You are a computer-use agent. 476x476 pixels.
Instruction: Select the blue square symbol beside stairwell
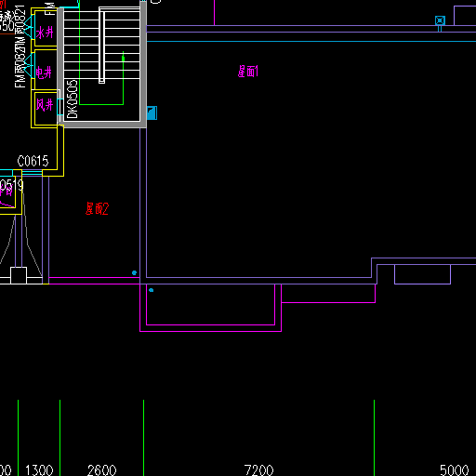coord(152,112)
